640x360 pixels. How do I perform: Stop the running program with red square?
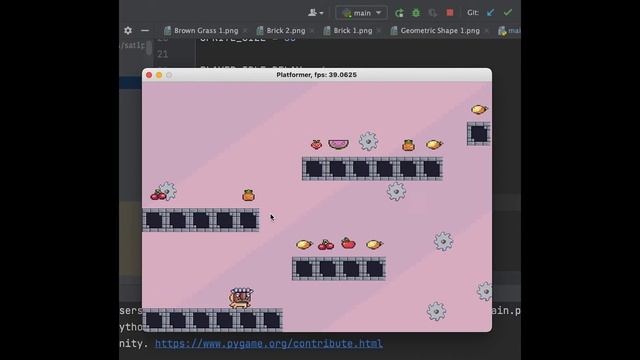[450, 13]
